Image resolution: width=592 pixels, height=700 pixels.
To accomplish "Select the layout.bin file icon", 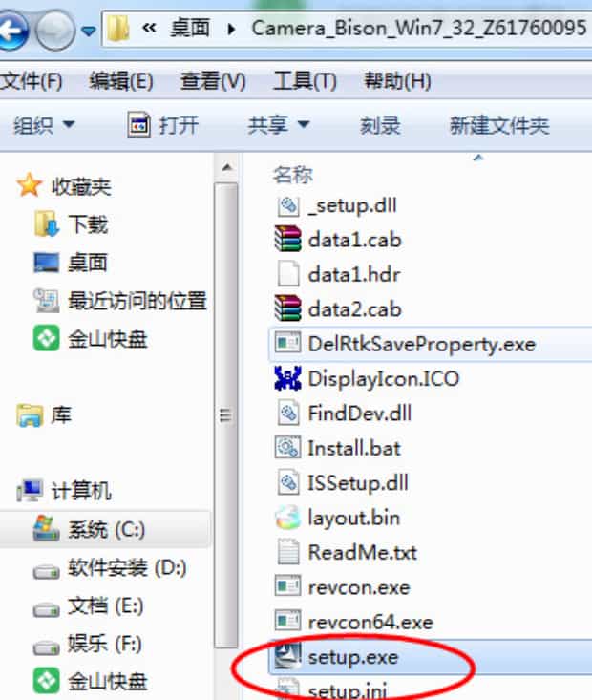I will (x=287, y=518).
